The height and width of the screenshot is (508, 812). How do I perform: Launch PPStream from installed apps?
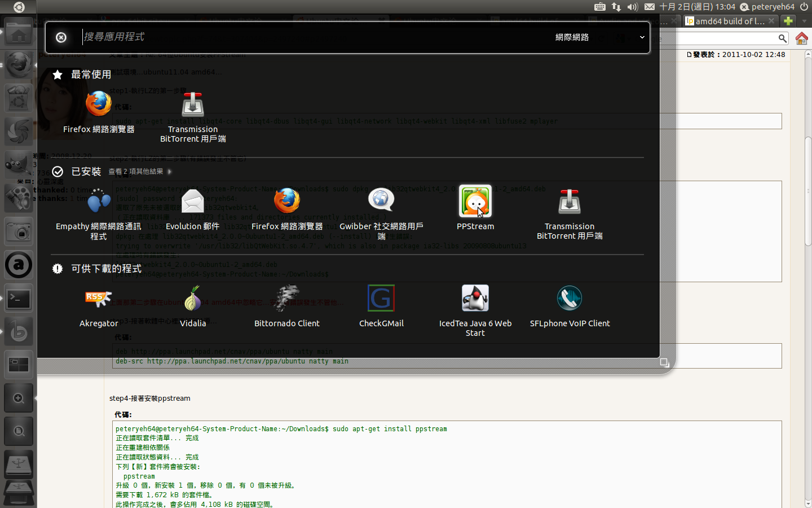pos(475,208)
